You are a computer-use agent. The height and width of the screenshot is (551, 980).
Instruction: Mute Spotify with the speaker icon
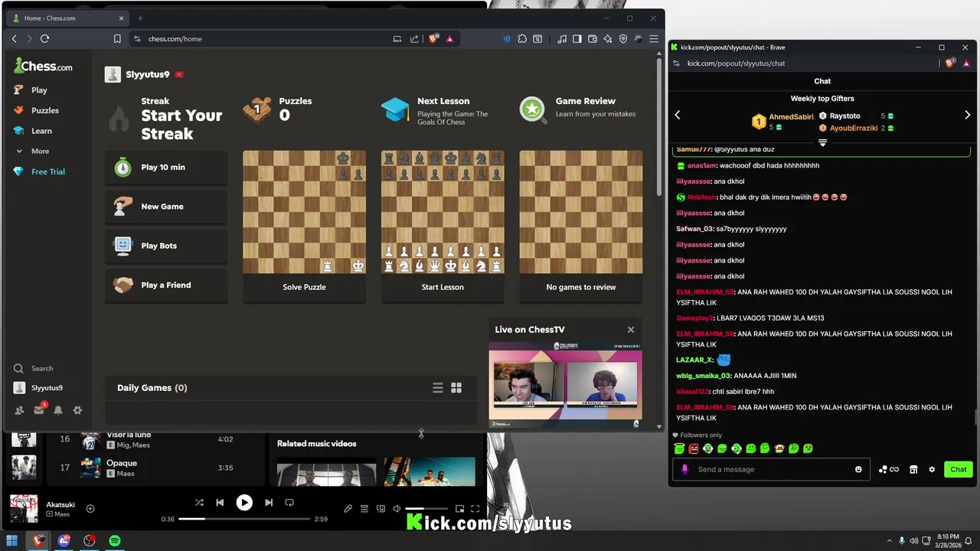point(397,509)
